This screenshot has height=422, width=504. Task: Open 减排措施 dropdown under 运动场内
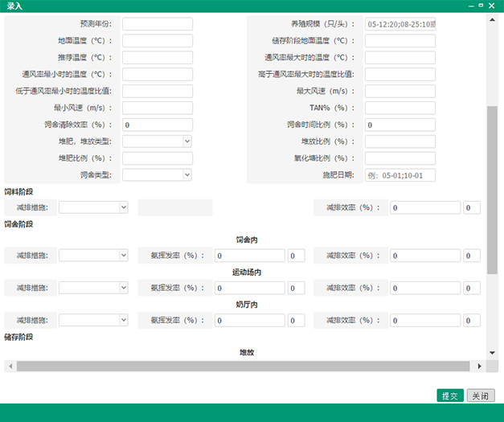(93, 288)
